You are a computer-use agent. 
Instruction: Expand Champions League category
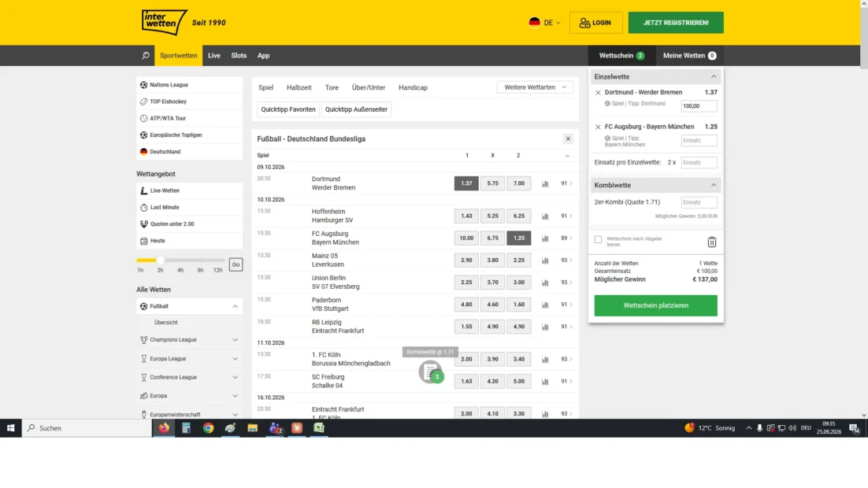point(236,340)
